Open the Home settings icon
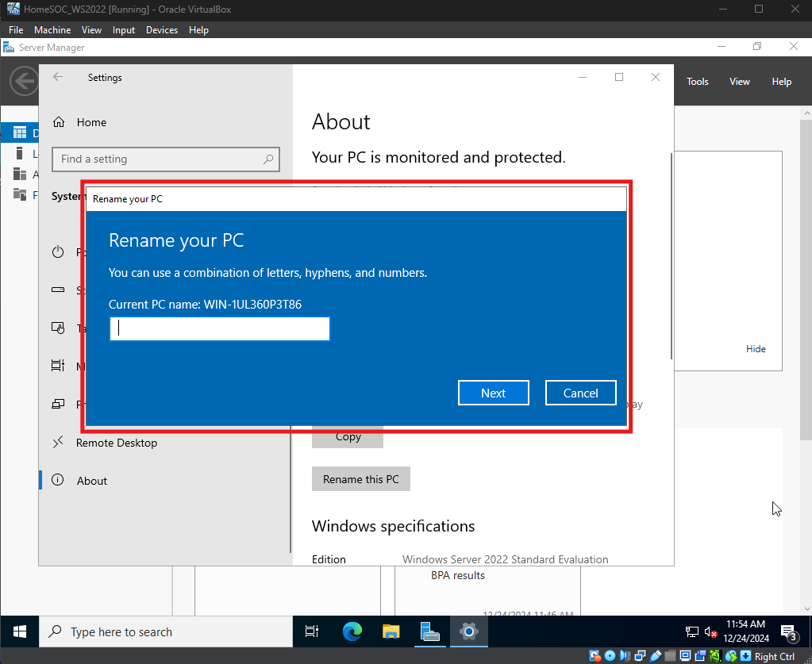This screenshot has height=664, width=812. coord(58,122)
